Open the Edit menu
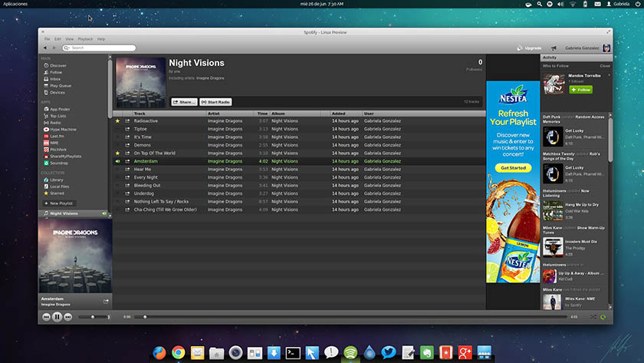The height and width of the screenshot is (363, 644). [x=58, y=39]
